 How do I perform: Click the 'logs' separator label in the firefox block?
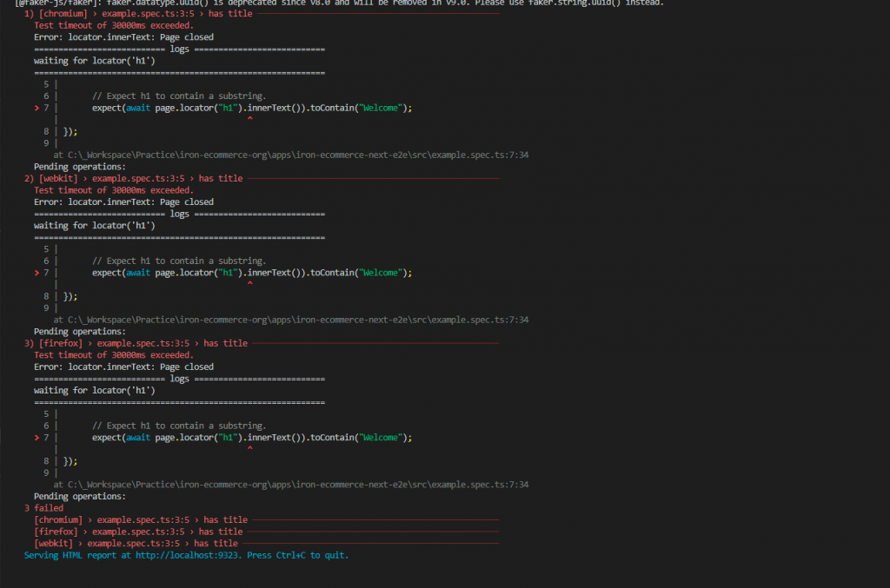click(179, 379)
